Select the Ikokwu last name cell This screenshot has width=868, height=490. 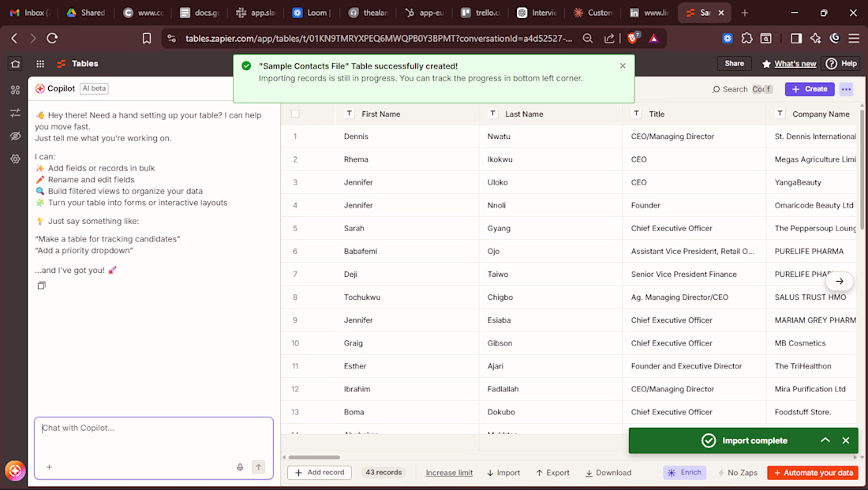(x=551, y=159)
